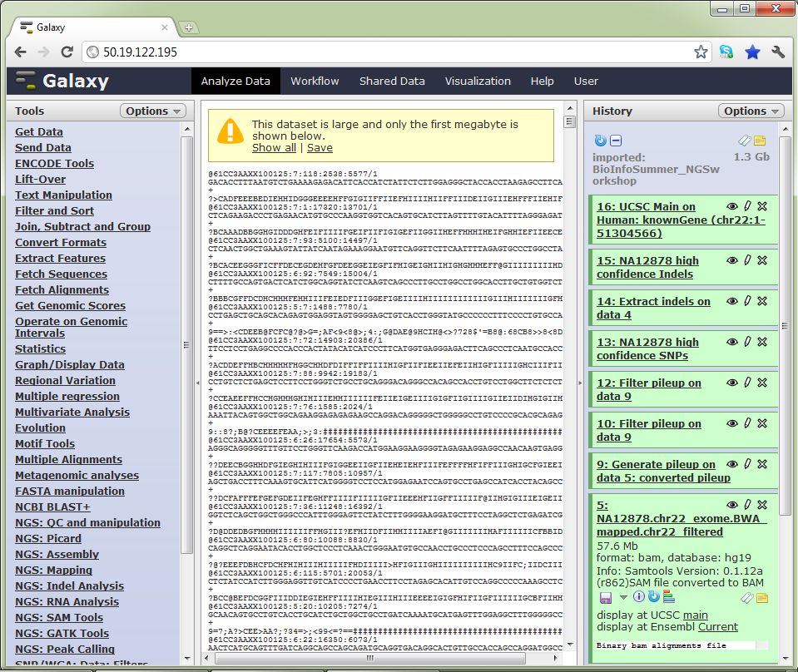The width and height of the screenshot is (798, 672).
Task: Display dataset 12 Filter pileup with eye icon
Action: (732, 383)
